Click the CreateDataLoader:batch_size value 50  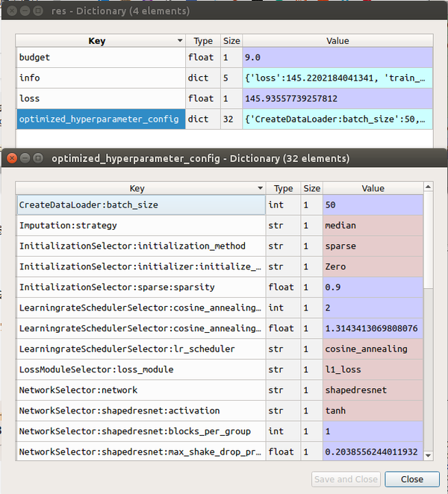373,204
